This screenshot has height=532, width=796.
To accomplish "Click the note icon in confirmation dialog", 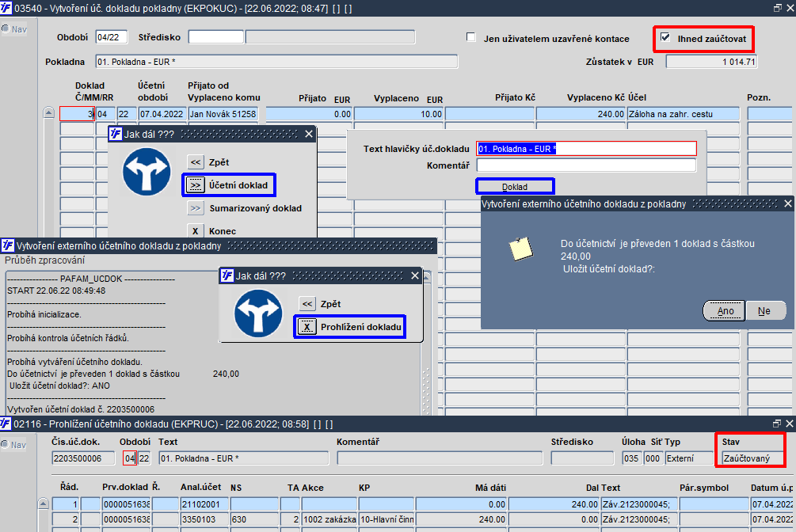I will [x=521, y=249].
